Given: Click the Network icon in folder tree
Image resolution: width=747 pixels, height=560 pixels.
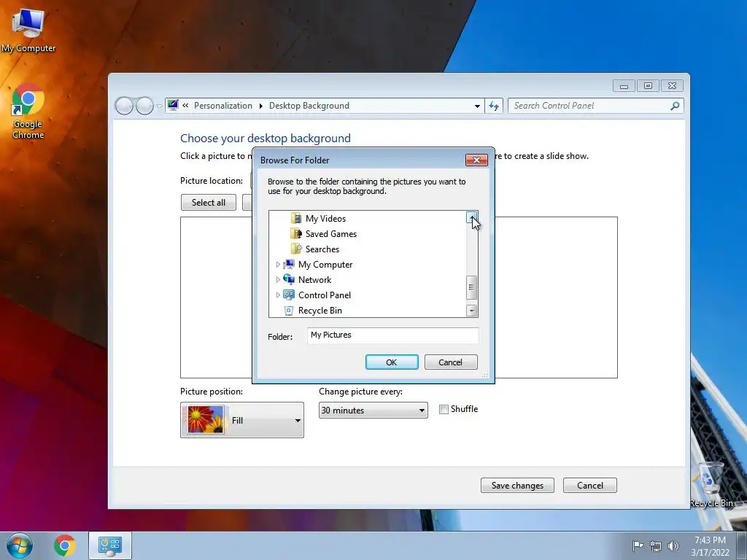Looking at the screenshot, I should (289, 279).
